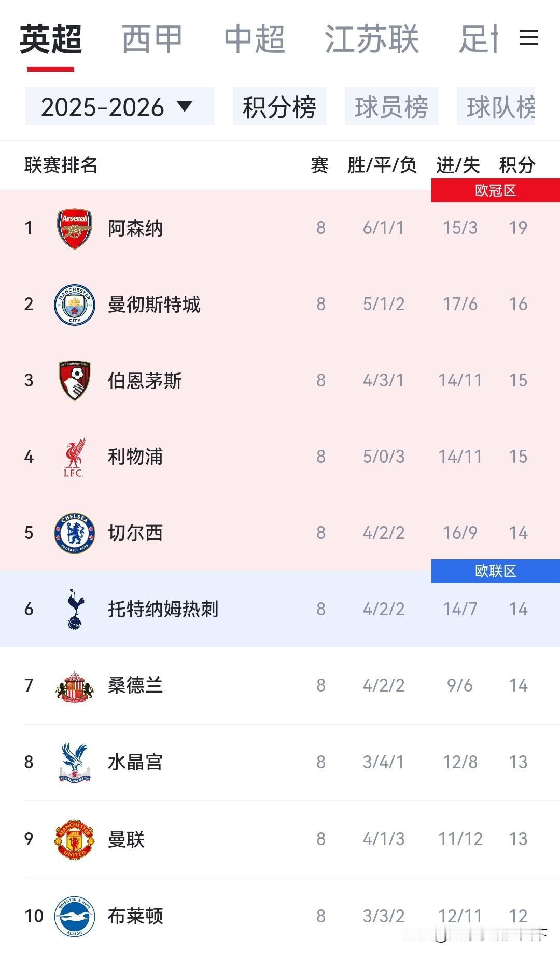Viewport: 560px width, 954px height.
Task: Open the 曼联 team name link
Action: tap(126, 839)
